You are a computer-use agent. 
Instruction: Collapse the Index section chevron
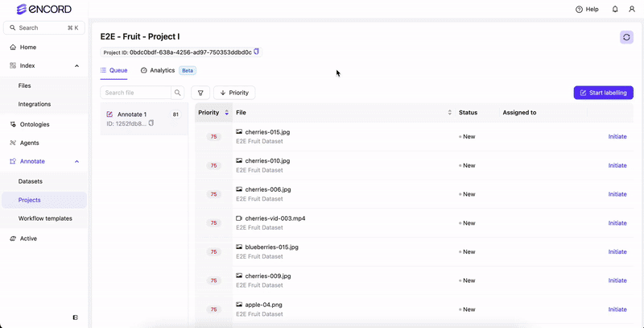point(76,66)
